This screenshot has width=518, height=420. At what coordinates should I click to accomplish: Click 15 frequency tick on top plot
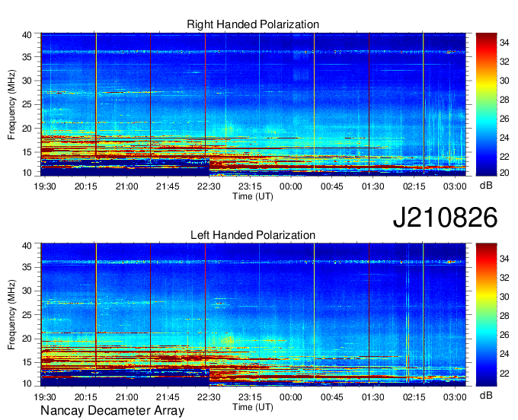pyautogui.click(x=27, y=152)
